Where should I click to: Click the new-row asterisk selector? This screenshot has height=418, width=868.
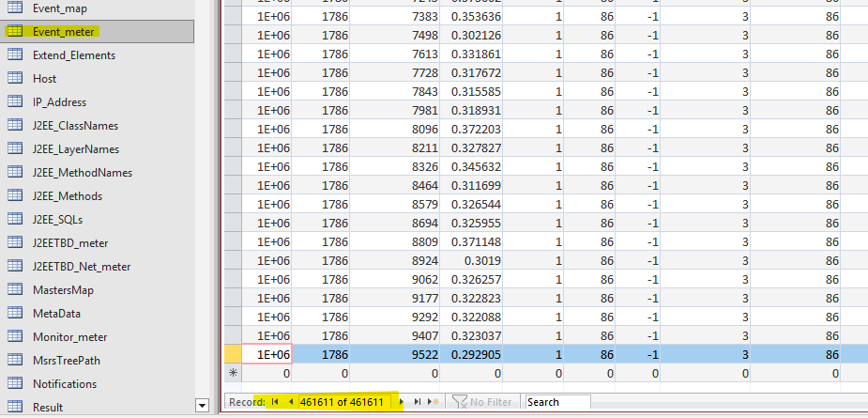click(233, 373)
